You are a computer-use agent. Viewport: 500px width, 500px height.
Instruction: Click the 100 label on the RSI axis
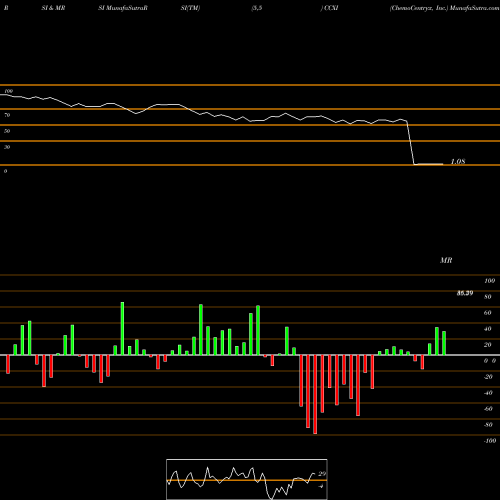point(8,91)
